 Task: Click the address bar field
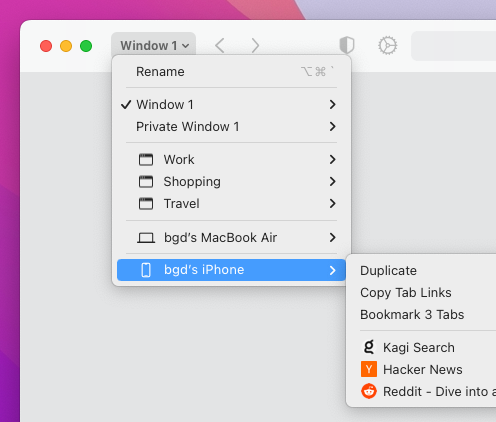point(454,46)
